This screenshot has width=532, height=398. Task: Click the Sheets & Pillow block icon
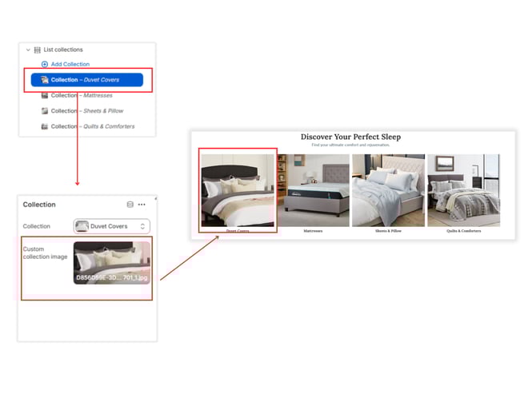click(45, 111)
